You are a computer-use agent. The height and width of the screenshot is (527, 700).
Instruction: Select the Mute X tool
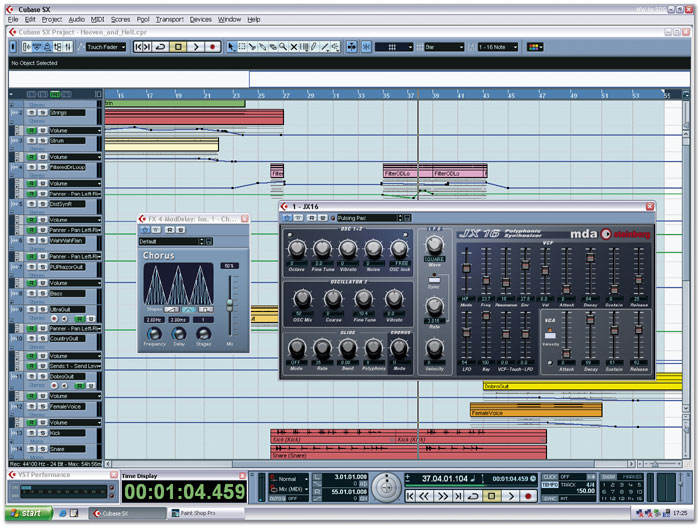(x=294, y=47)
